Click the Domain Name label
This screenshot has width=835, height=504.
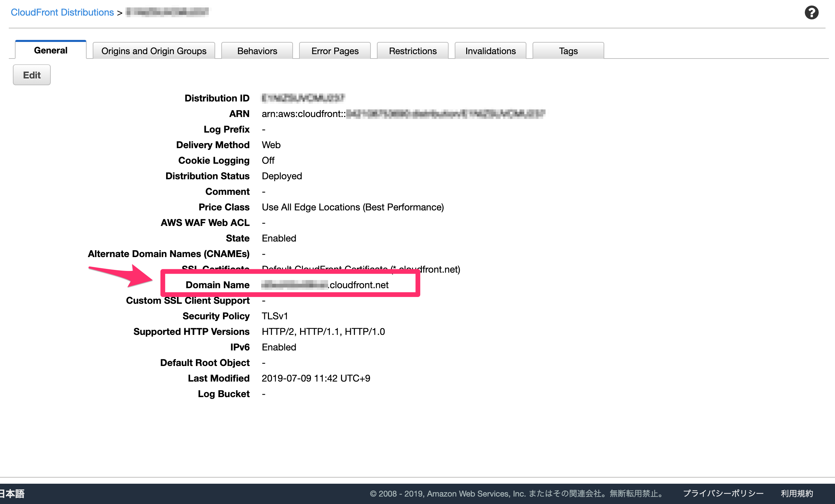[218, 285]
